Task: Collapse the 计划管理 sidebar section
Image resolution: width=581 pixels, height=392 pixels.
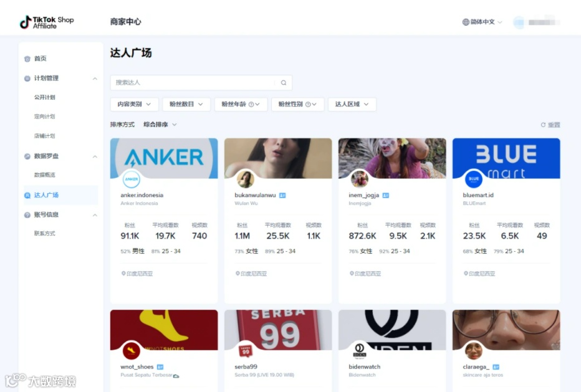Action: pos(95,79)
